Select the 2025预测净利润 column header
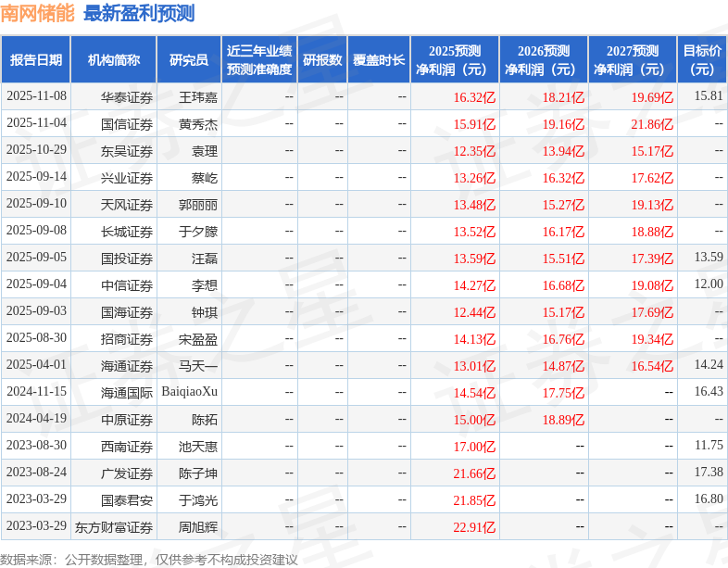The image size is (728, 568). 455,60
